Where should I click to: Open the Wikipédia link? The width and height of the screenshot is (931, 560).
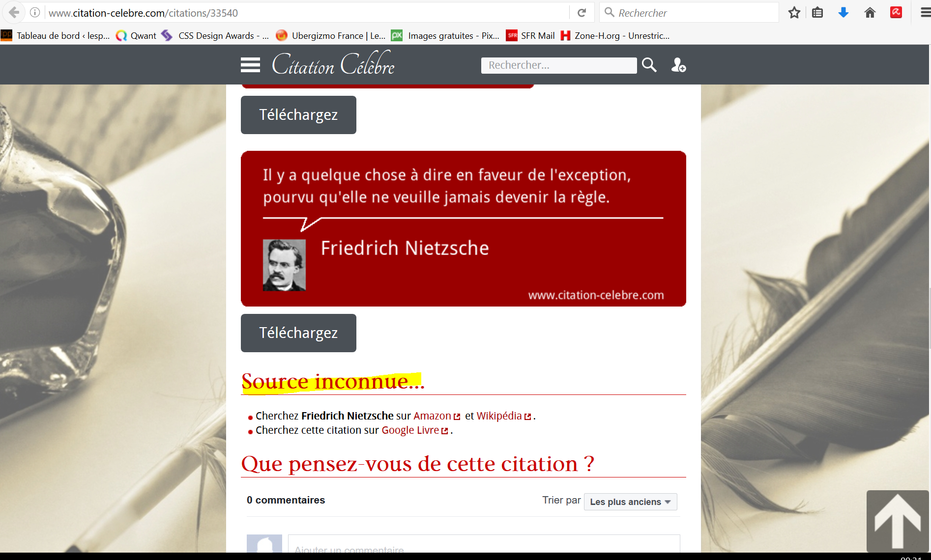499,416
